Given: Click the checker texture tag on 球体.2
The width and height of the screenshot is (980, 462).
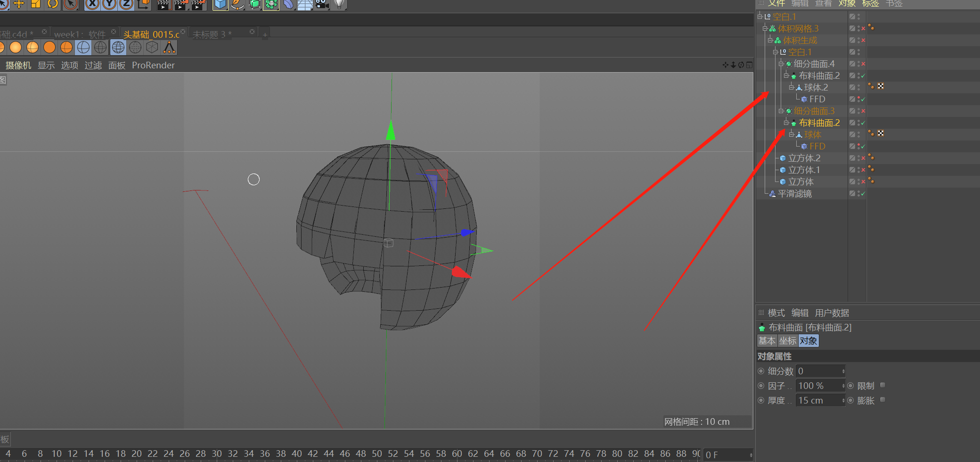Looking at the screenshot, I should point(881,86).
